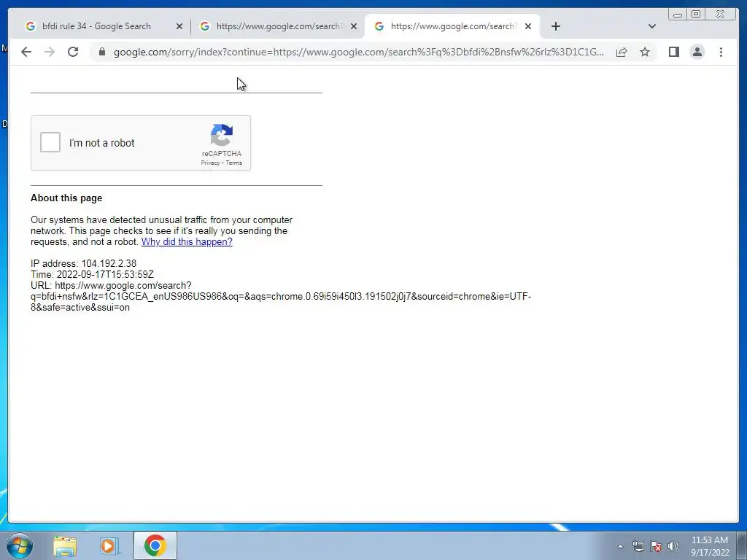Open the Chrome profile avatar menu
Viewport: 747px width, 560px height.
coord(697,52)
